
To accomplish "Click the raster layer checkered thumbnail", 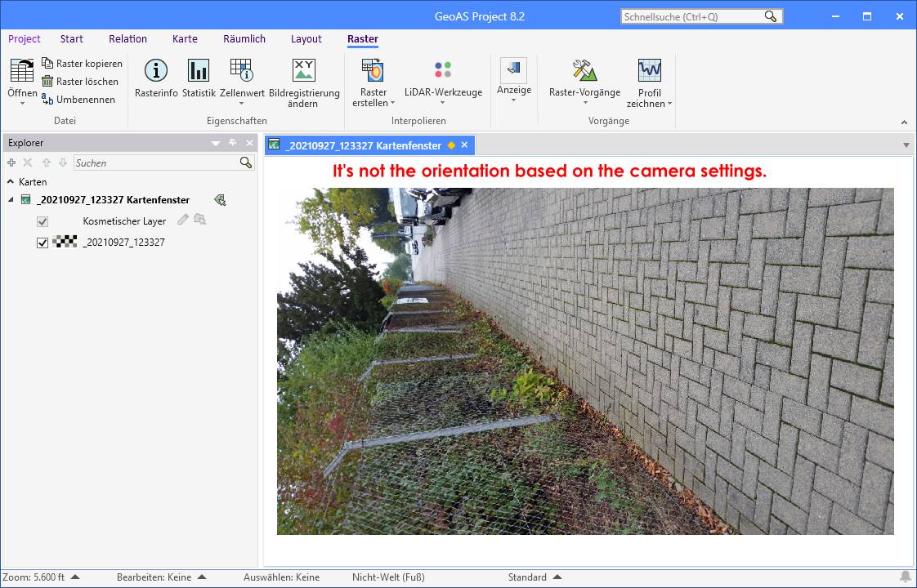I will coord(65,242).
